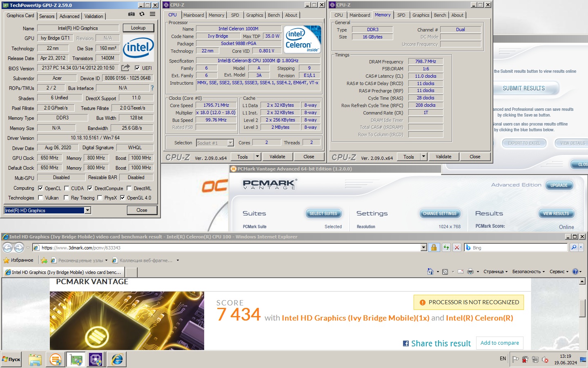Expand Страница menu in IE

tap(495, 272)
